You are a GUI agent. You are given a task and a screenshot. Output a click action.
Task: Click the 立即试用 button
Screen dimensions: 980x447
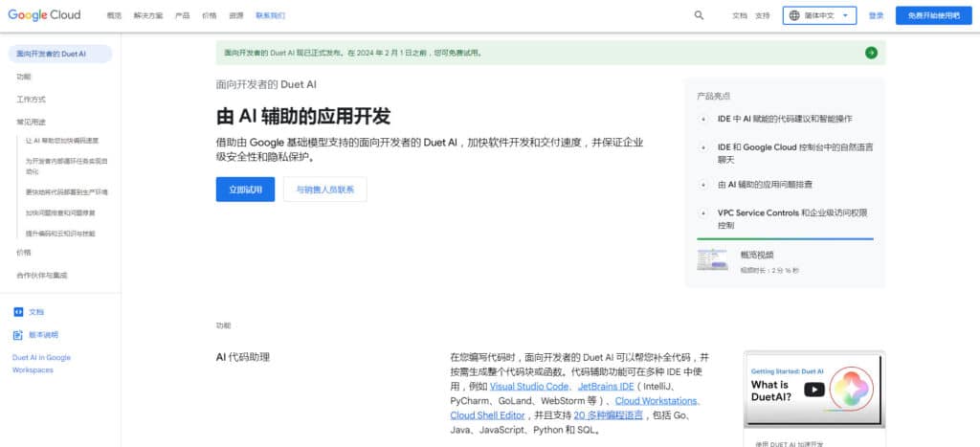click(245, 190)
